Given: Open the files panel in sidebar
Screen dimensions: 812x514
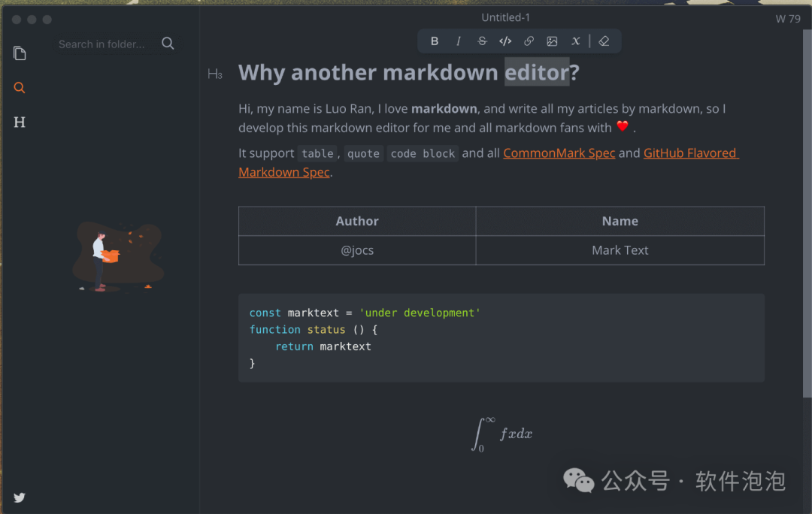Looking at the screenshot, I should pos(20,53).
